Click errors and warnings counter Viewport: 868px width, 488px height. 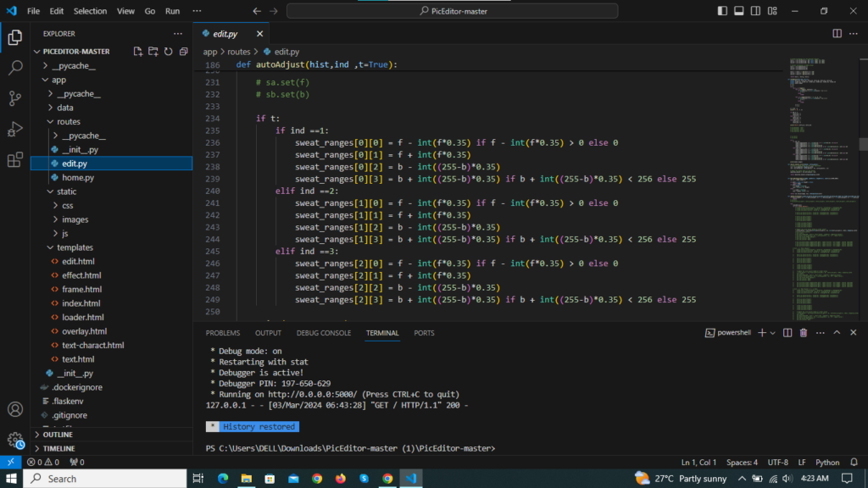43,462
